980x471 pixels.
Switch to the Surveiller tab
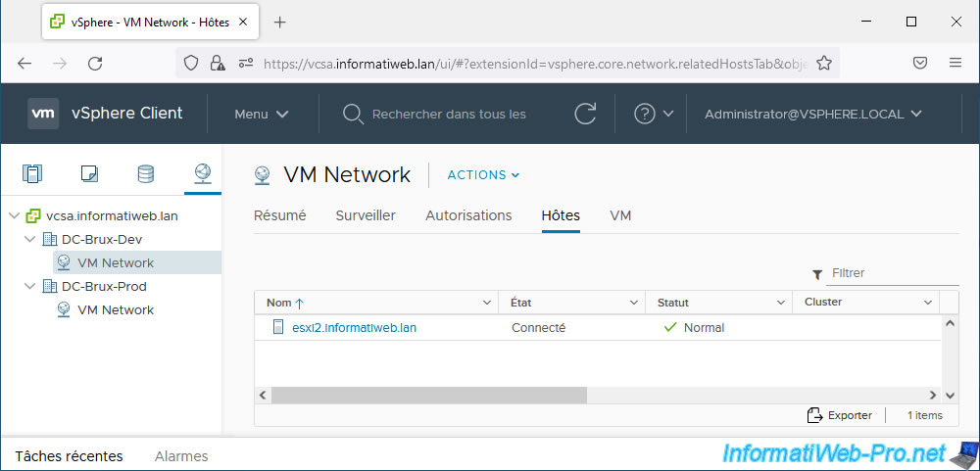(x=366, y=215)
